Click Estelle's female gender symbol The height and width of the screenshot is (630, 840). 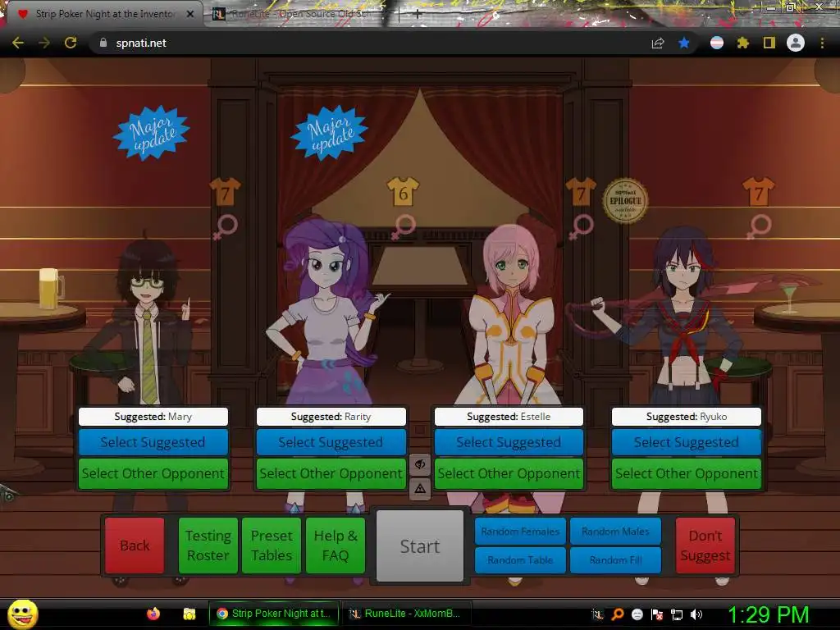pyautogui.click(x=581, y=227)
